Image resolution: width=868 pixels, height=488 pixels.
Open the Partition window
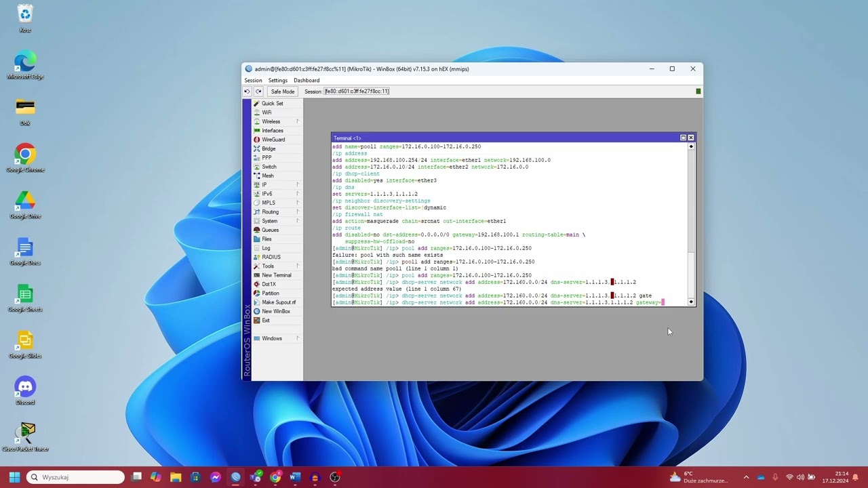click(x=271, y=293)
